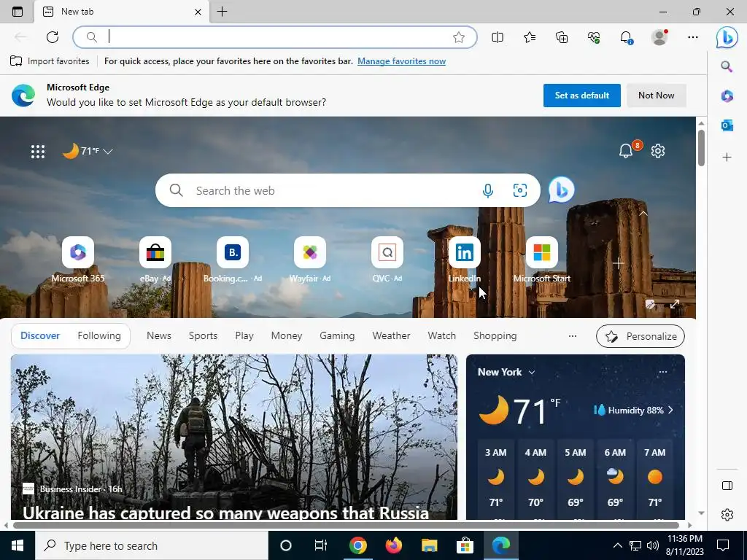Open File Explorer from the taskbar
Image resolution: width=747 pixels, height=560 pixels.
tap(429, 545)
